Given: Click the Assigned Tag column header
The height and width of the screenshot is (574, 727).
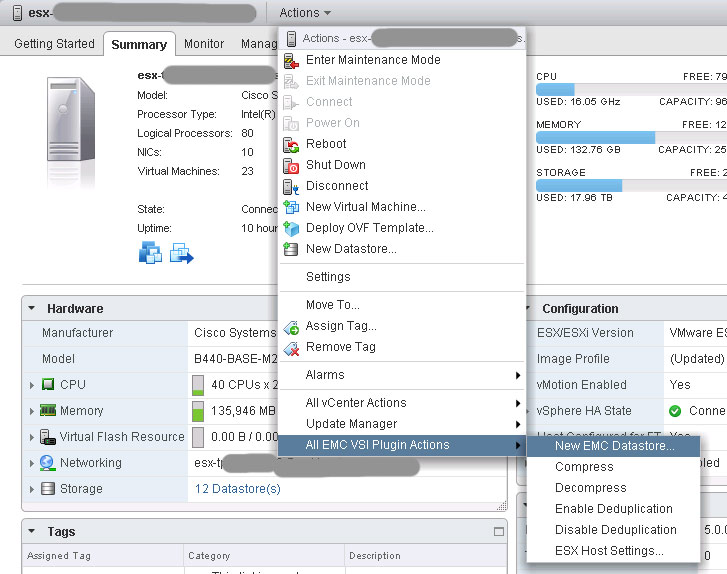Looking at the screenshot, I should click(x=102, y=555).
